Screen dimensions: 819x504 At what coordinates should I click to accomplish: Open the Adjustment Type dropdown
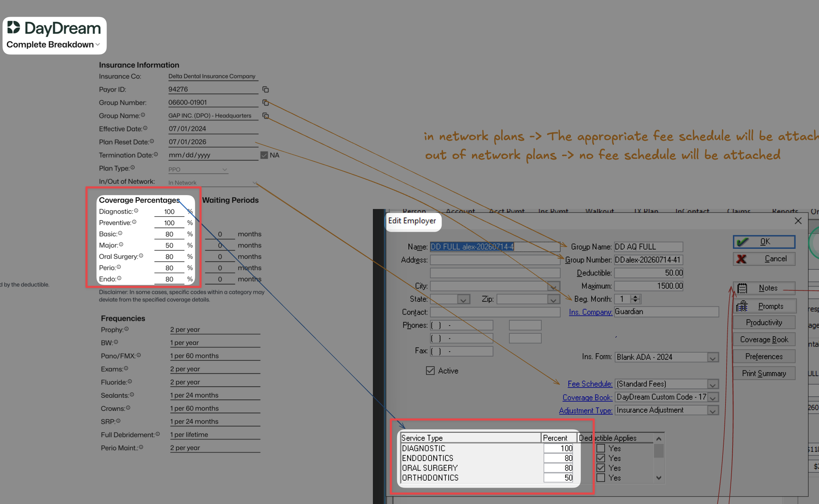(713, 411)
